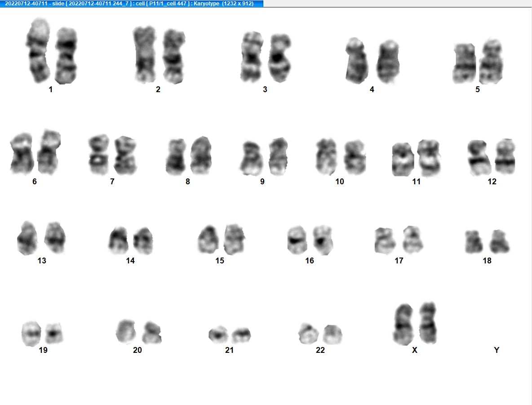This screenshot has height=405, width=532.
Task: Click the right chromosome in pair 6
Action: (x=49, y=152)
